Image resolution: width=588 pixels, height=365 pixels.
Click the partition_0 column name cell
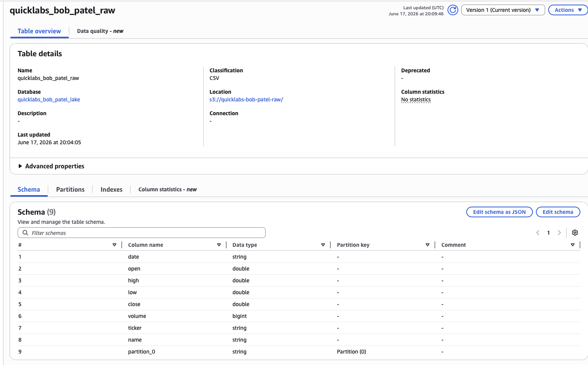(x=141, y=352)
